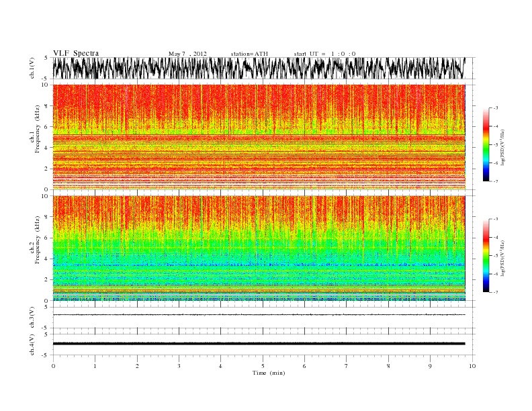This screenshot has width=532, height=411.
Task: Click the "-3" tick on upper color bar
Action: pyautogui.click(x=495, y=108)
